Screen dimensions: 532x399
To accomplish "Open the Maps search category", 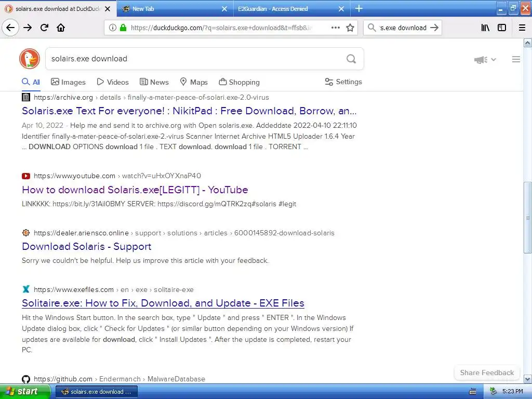I will pos(194,82).
